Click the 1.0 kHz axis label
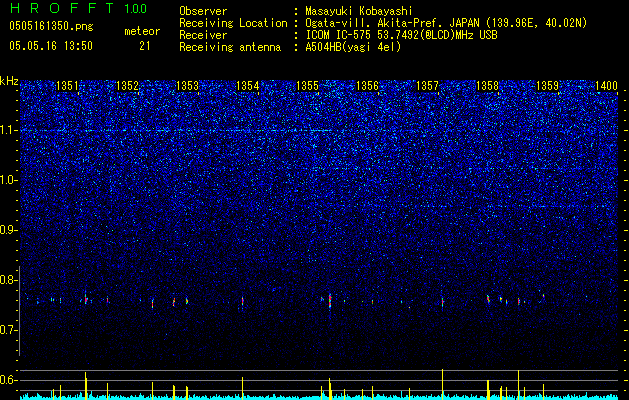This screenshot has width=629, height=400. coord(8,180)
